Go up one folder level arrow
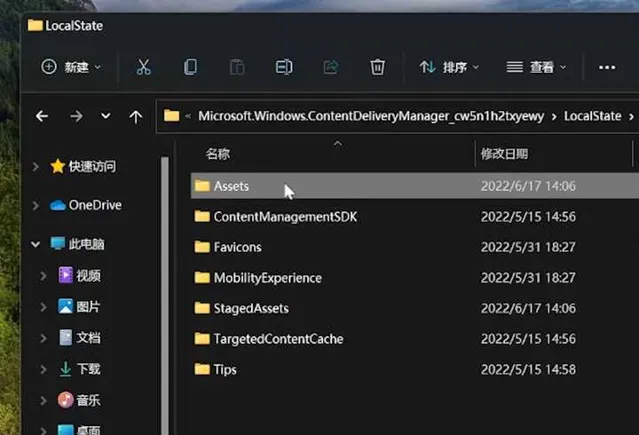 (136, 117)
